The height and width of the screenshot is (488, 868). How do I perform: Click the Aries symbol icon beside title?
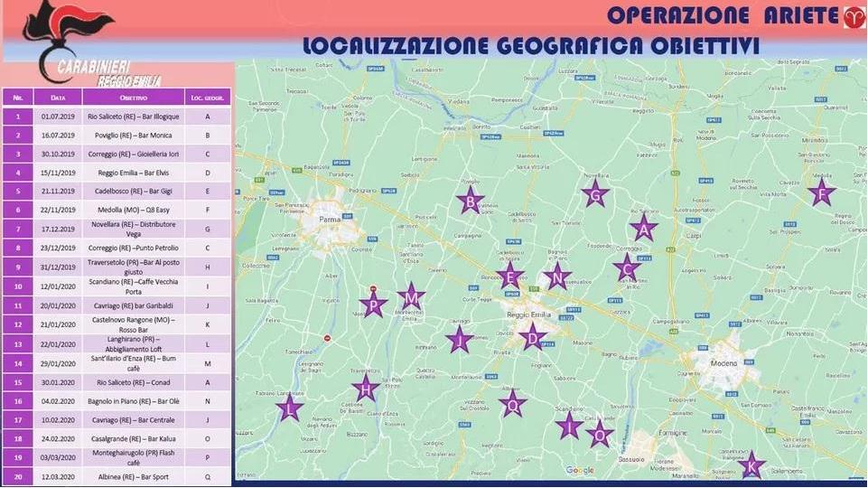pyautogui.click(x=854, y=16)
